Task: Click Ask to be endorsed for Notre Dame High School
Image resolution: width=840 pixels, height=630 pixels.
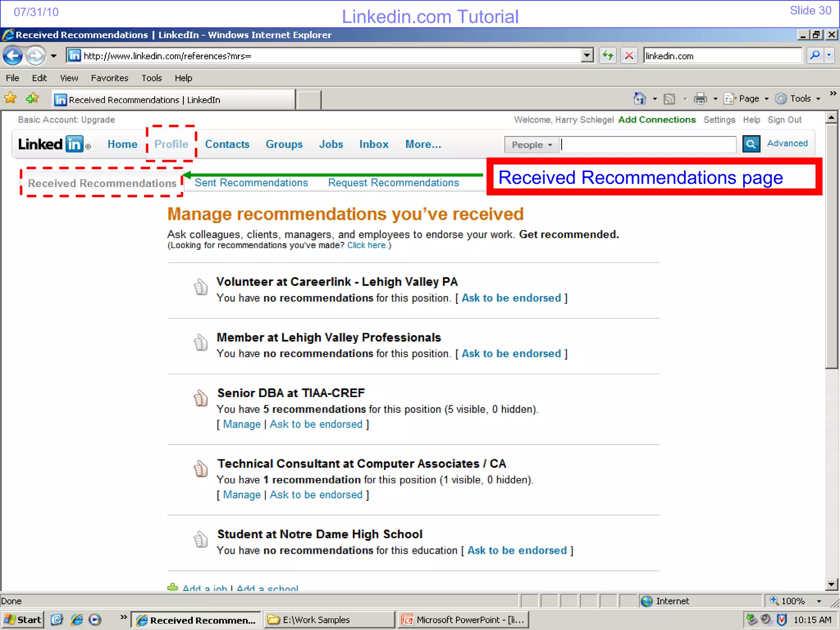Action: 517,550
